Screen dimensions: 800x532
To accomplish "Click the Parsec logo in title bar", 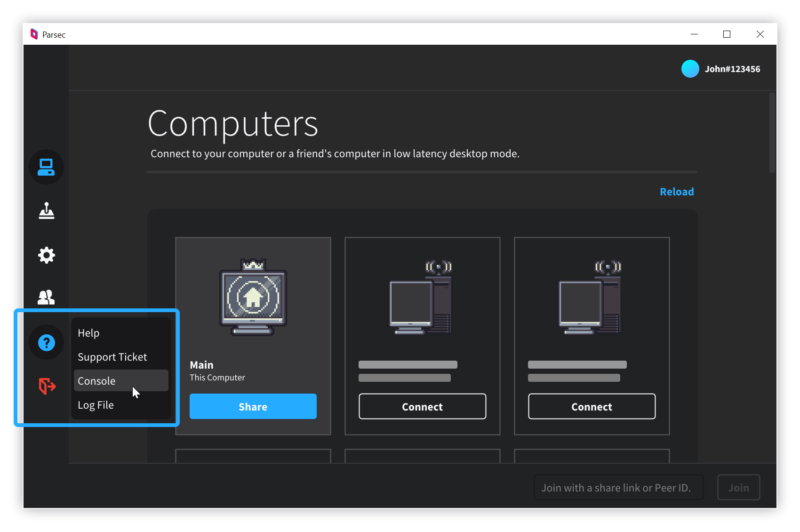I will [x=34, y=34].
